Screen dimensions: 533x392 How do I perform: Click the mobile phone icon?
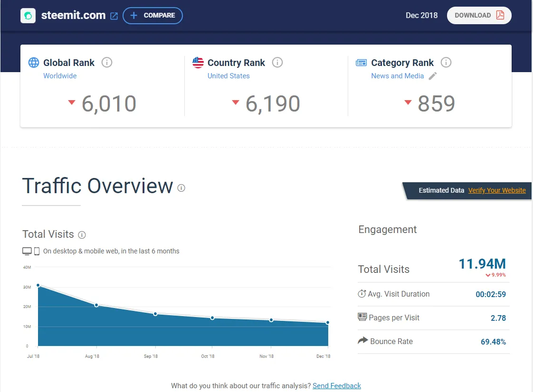pyautogui.click(x=37, y=251)
